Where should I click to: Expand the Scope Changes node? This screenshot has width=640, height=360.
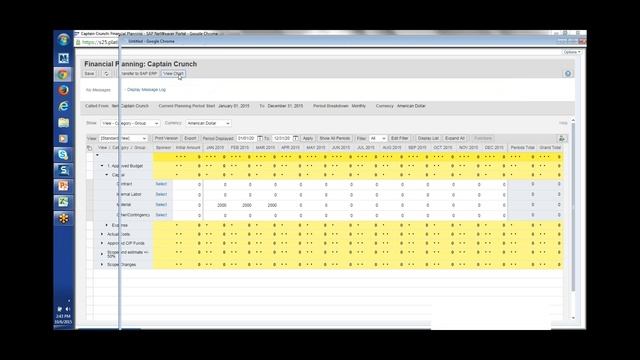(102, 264)
